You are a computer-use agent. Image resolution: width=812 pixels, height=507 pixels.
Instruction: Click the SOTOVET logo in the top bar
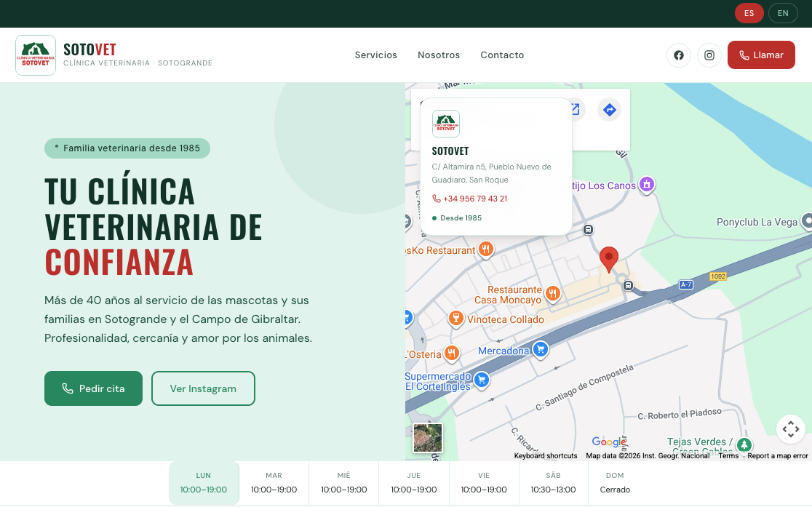pyautogui.click(x=35, y=55)
